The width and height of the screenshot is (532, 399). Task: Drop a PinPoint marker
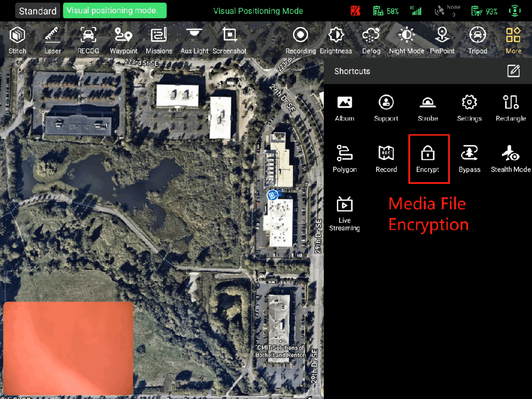[442, 41]
